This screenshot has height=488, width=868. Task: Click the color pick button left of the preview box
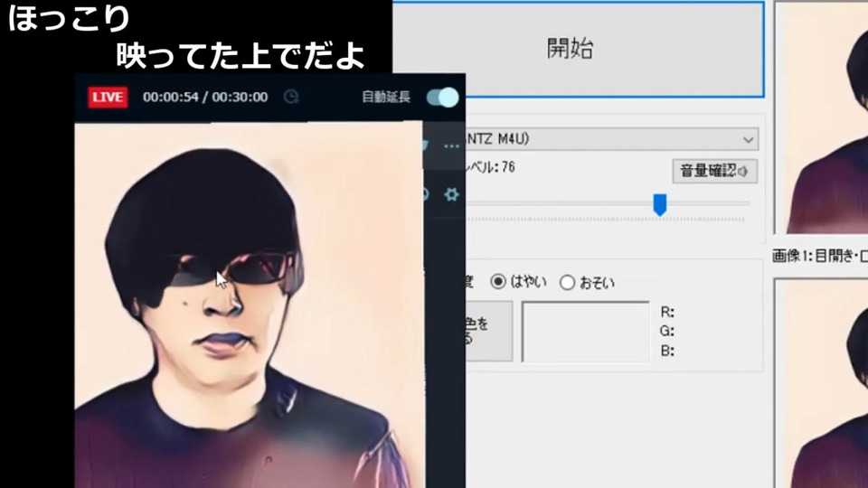point(489,332)
